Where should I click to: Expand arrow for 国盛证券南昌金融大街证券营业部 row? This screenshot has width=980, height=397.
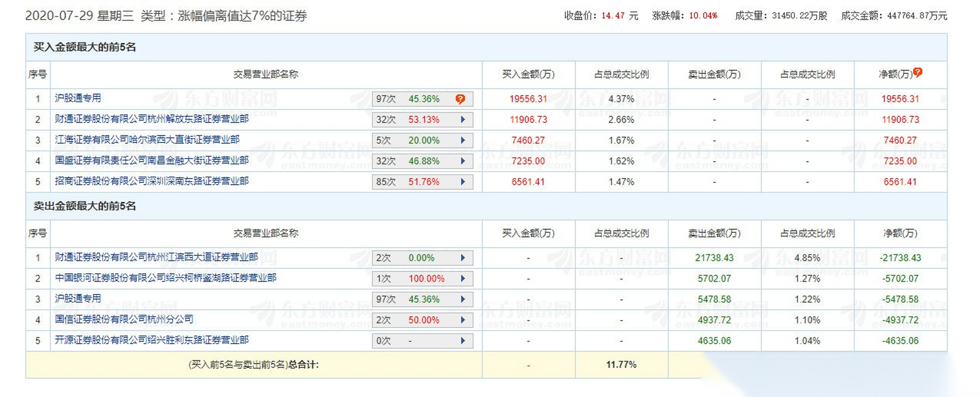(x=463, y=161)
